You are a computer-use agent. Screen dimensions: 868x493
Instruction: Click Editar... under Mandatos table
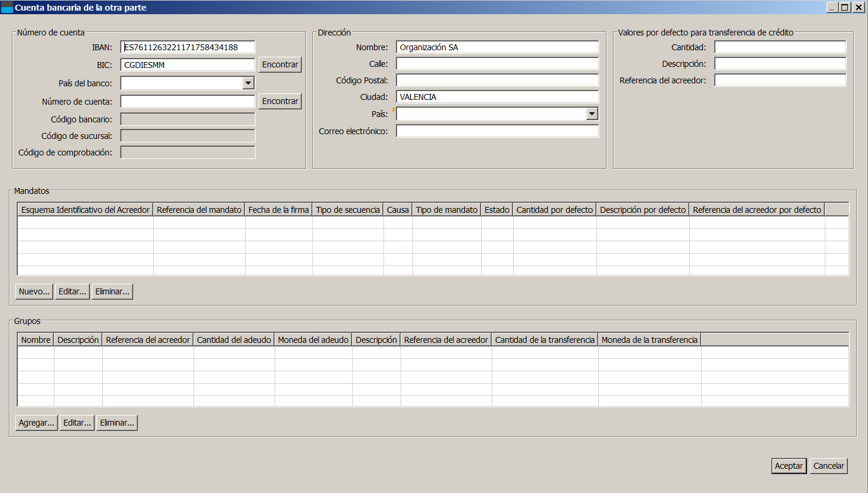(72, 291)
